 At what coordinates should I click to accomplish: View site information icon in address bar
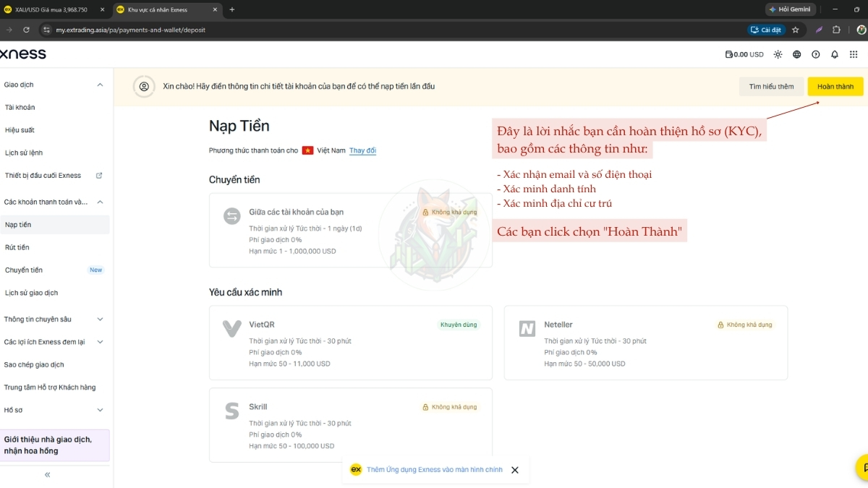tap(46, 30)
